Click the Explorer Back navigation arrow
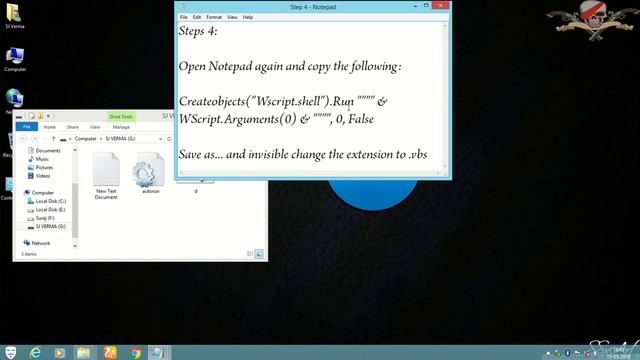Image resolution: width=640 pixels, height=360 pixels. (x=23, y=139)
